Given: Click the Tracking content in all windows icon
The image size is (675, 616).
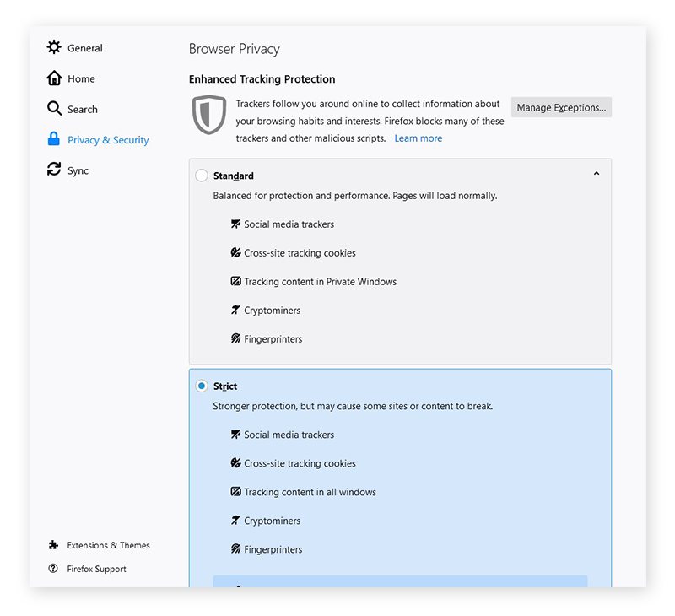Looking at the screenshot, I should point(235,492).
